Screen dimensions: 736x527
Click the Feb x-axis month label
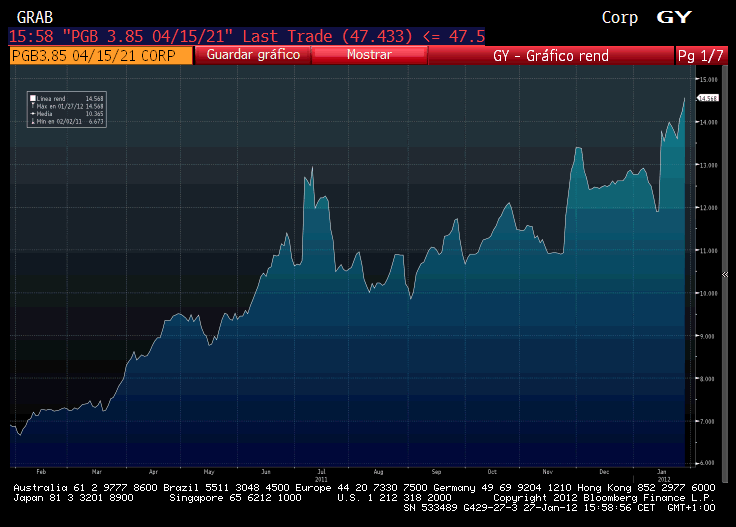point(41,472)
